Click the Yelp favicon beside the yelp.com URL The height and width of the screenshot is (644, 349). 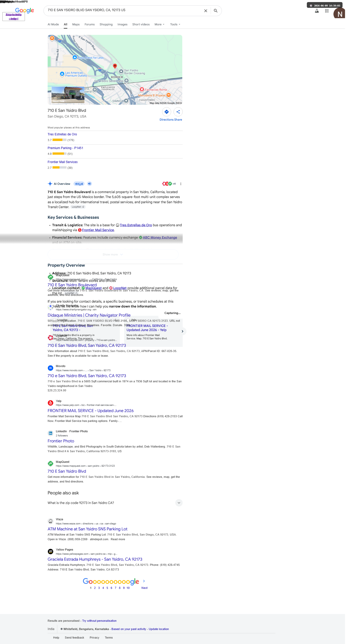point(50,403)
